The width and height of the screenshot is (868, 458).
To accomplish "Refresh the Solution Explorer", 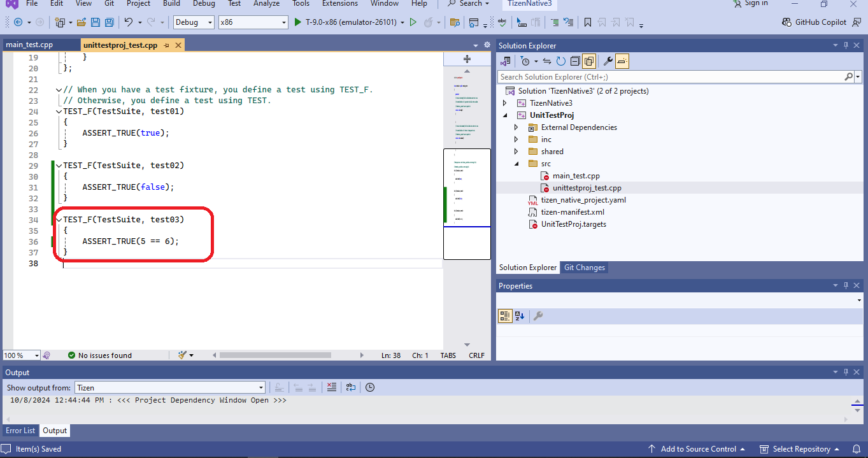I will pyautogui.click(x=561, y=61).
